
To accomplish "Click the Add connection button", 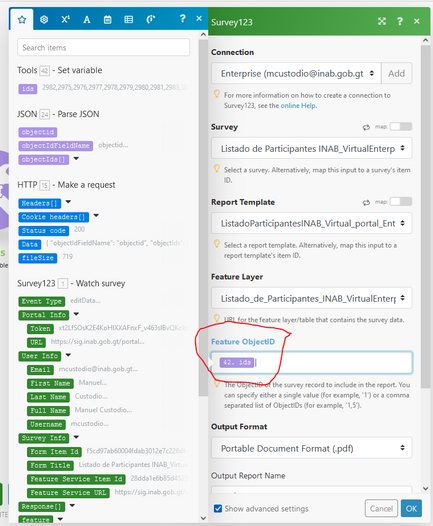I will [x=396, y=73].
